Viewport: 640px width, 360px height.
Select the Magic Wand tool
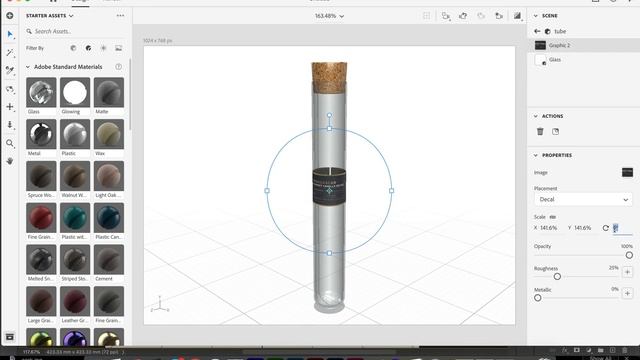(10, 53)
